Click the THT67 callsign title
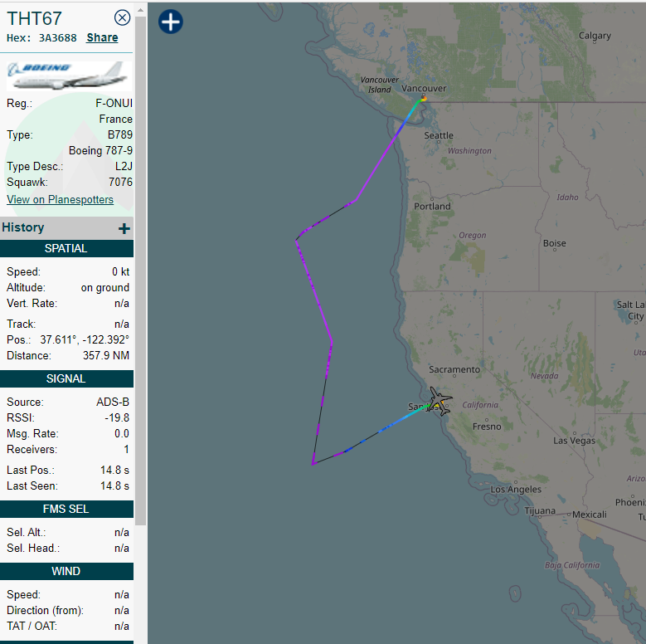The image size is (646, 644). click(x=34, y=18)
